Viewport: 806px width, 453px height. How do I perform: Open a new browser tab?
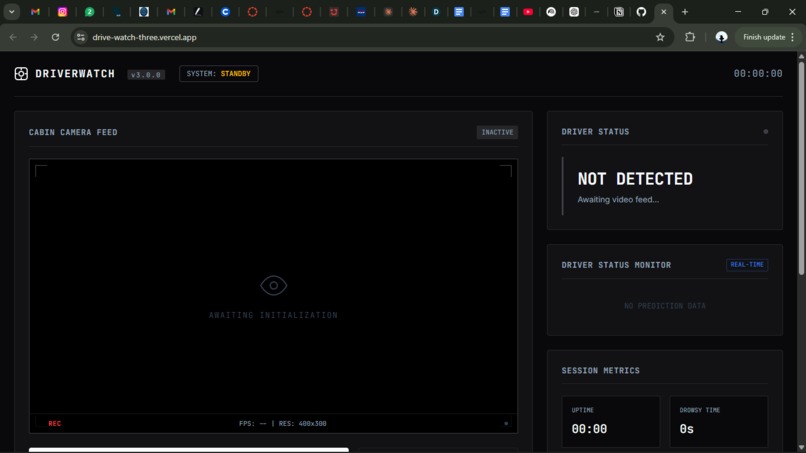[685, 12]
